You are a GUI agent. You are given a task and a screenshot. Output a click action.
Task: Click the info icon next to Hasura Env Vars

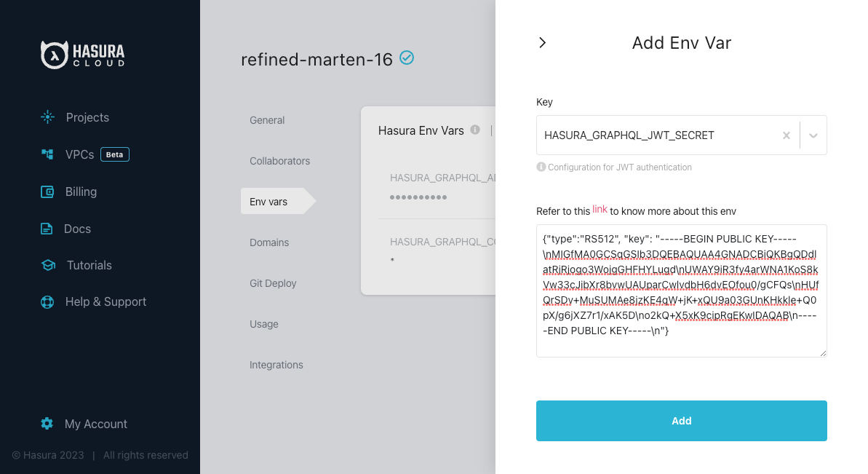point(475,130)
